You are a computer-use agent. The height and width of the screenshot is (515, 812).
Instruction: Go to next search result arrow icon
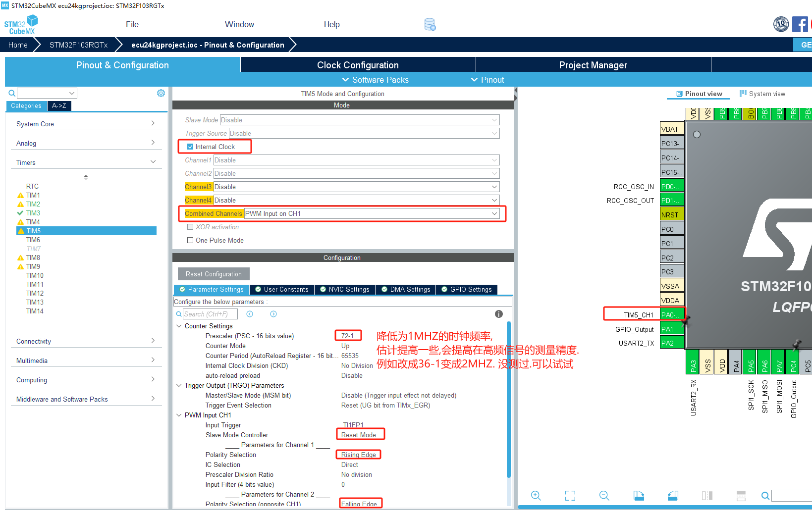tap(273, 314)
